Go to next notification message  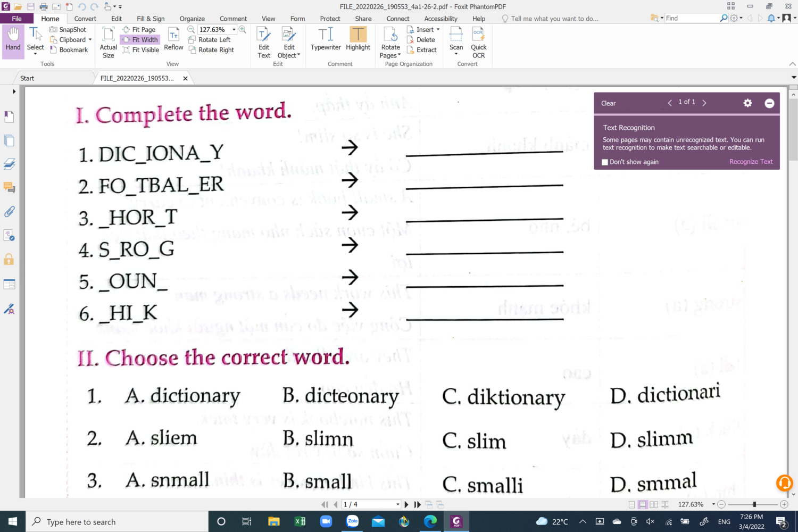pos(704,103)
